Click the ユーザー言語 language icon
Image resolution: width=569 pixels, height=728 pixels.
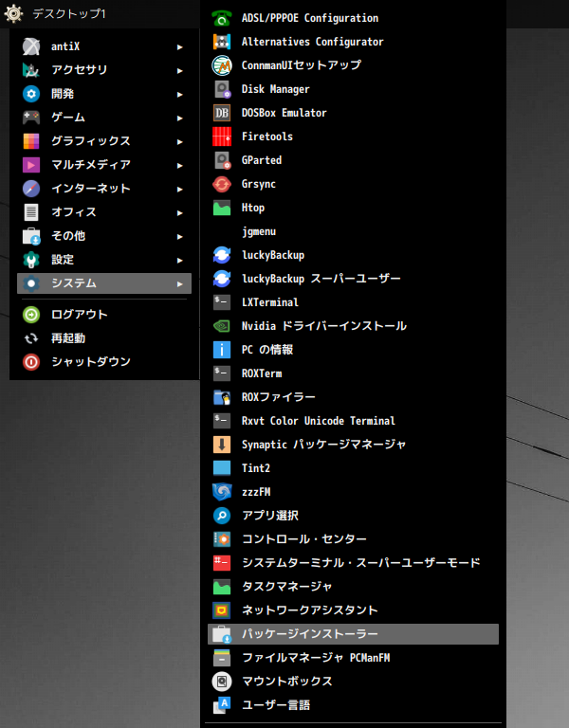(222, 705)
